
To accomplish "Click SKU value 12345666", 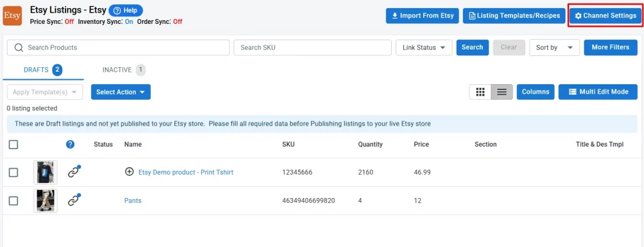I will [297, 172].
